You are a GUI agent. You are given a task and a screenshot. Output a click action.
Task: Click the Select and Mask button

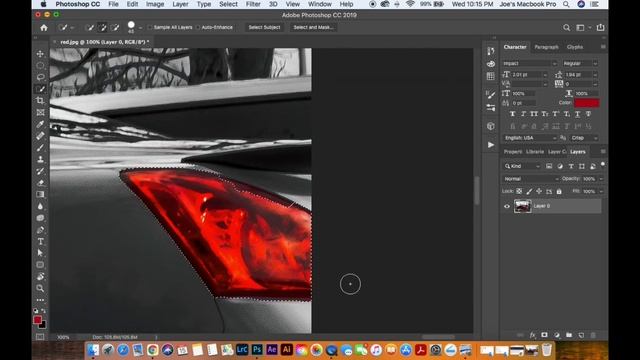click(313, 27)
